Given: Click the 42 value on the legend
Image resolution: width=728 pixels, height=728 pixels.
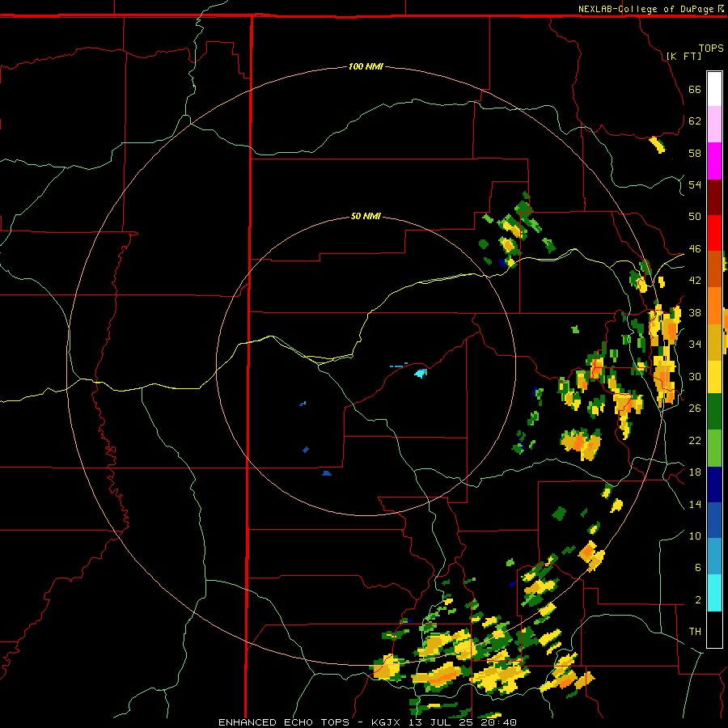Looking at the screenshot, I should [695, 281].
